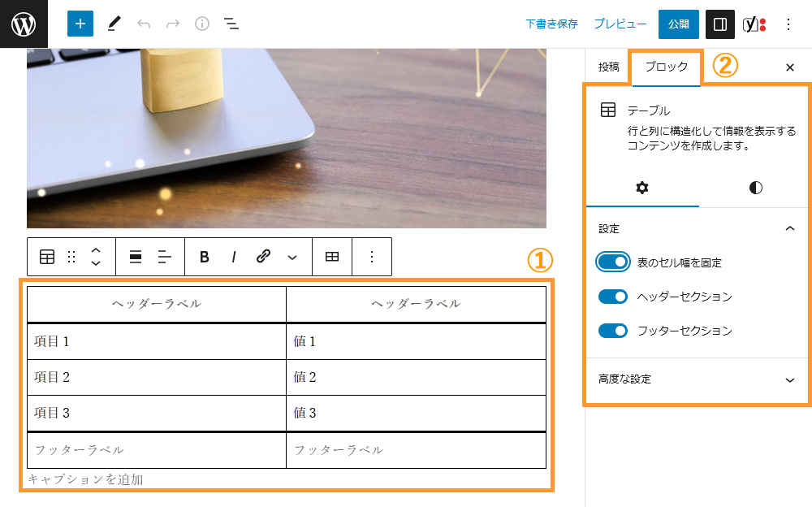This screenshot has height=507, width=812.
Task: Disable the フッターセクション toggle
Action: (x=615, y=331)
